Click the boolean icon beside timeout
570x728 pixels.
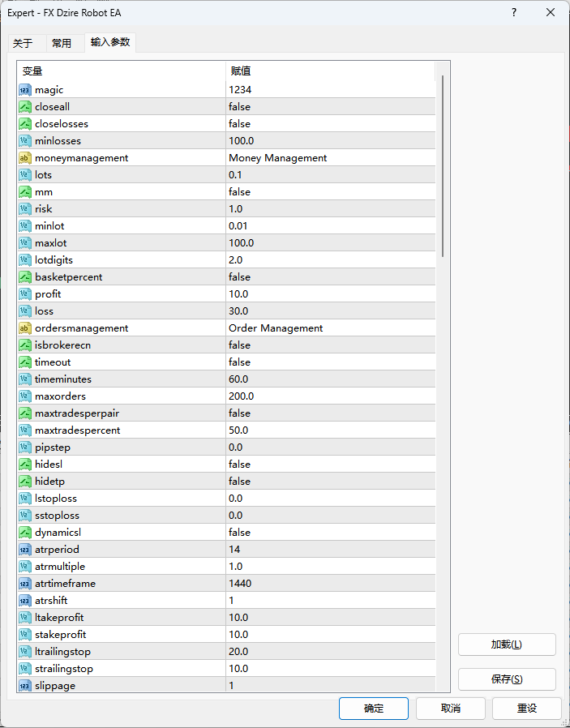(24, 362)
